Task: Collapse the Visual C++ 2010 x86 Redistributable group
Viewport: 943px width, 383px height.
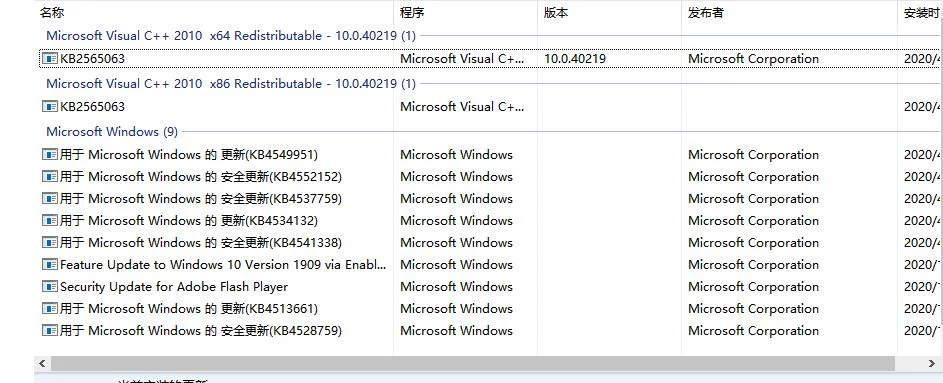Action: pyautogui.click(x=231, y=84)
